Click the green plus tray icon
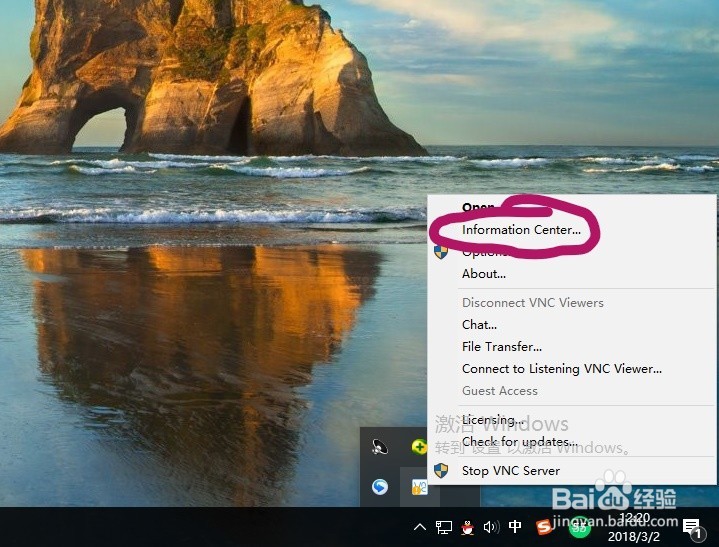This screenshot has height=547, width=719. 419,447
